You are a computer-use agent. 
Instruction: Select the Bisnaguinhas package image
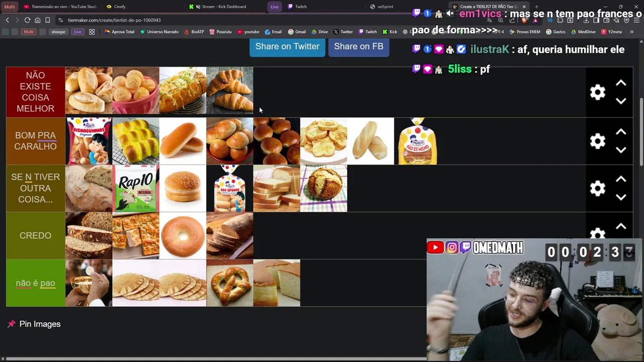(x=89, y=141)
